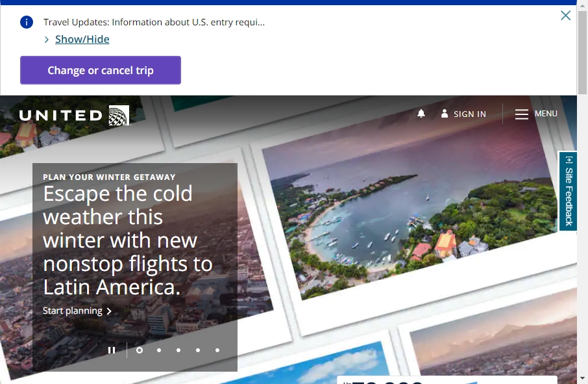This screenshot has height=384, width=588.
Task: Click the United Airlines globe logo
Action: click(x=119, y=115)
